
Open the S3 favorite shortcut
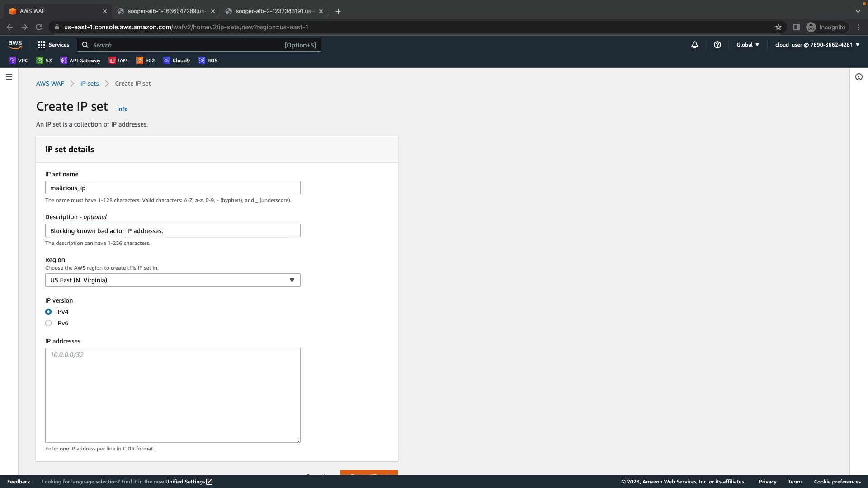pos(44,61)
